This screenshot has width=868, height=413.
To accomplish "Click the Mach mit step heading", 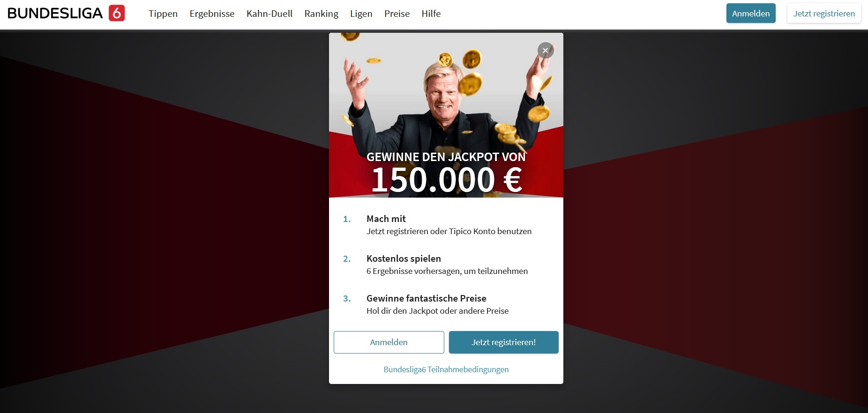I will [x=386, y=219].
